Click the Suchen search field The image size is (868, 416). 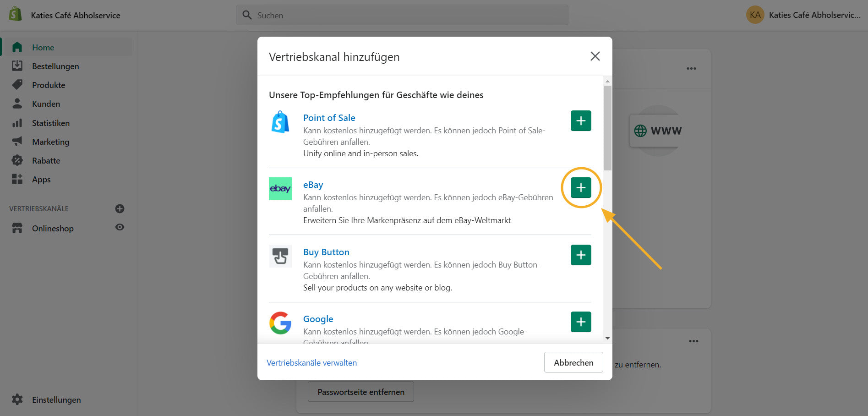[402, 15]
